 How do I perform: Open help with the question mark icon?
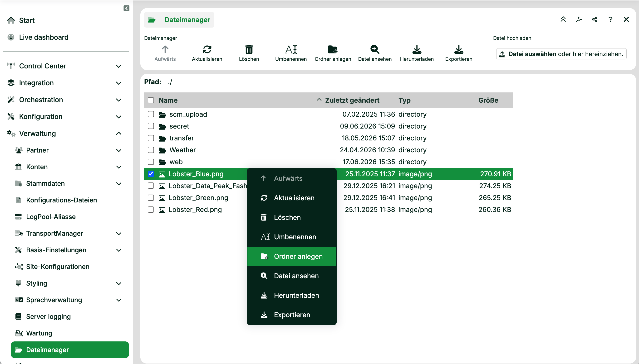pyautogui.click(x=610, y=19)
